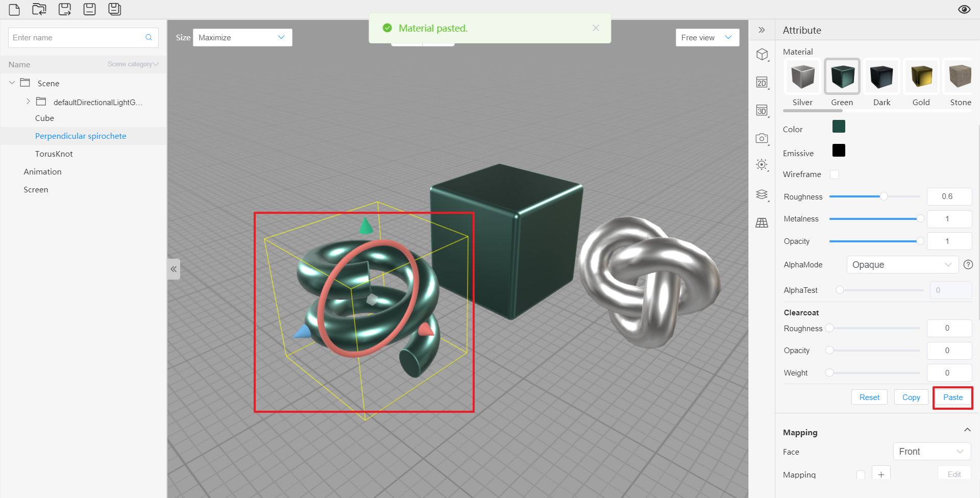Viewport: 980px width, 498px height.
Task: Open the Emissive color swatch
Action: 839,150
